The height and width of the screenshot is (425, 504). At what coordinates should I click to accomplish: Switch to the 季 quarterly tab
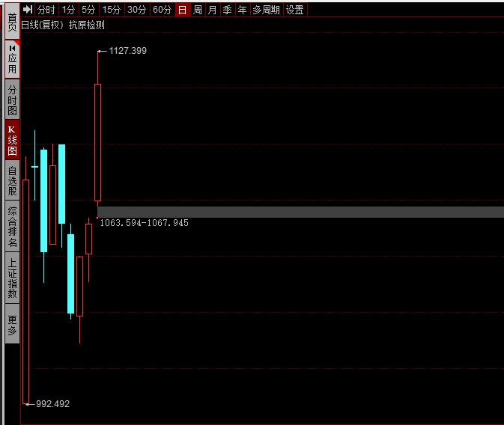point(228,10)
